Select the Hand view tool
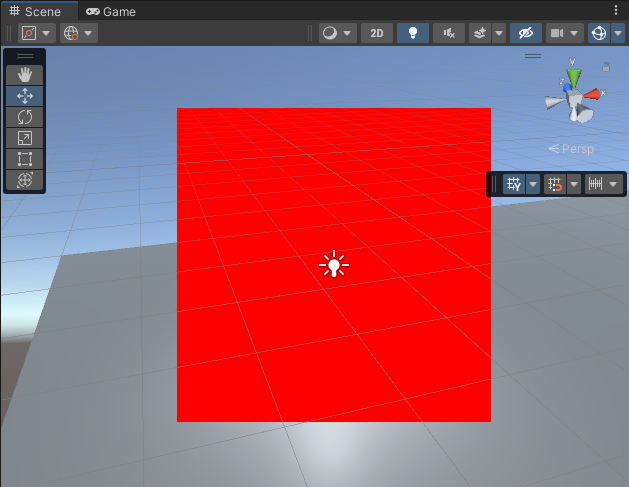This screenshot has height=487, width=629. [25, 75]
